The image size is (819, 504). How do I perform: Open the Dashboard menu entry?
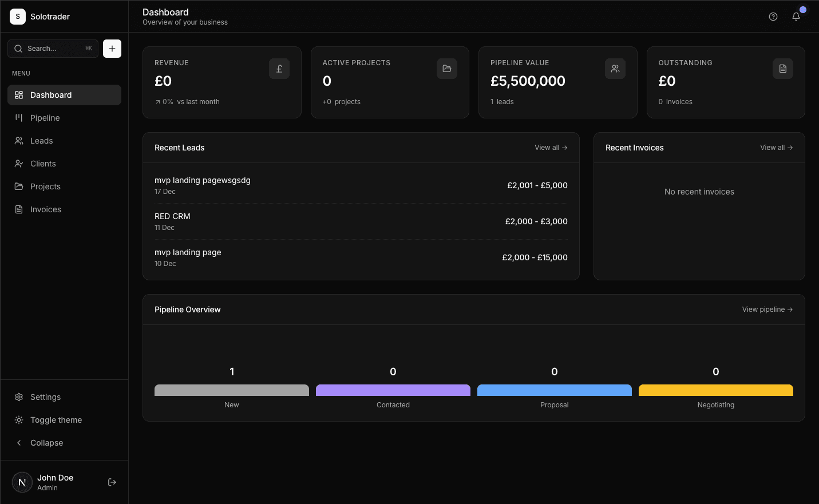(50, 95)
